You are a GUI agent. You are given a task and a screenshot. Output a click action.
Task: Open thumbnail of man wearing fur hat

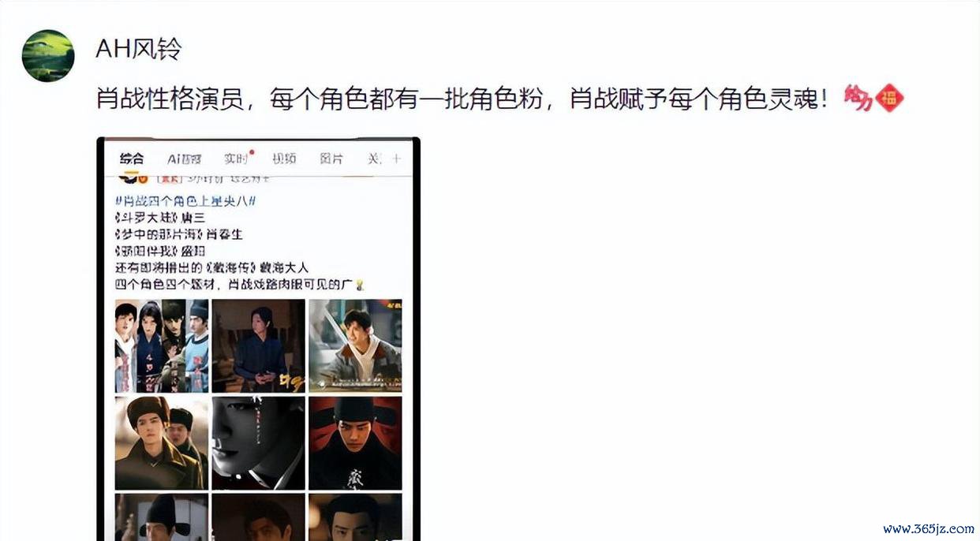click(162, 442)
